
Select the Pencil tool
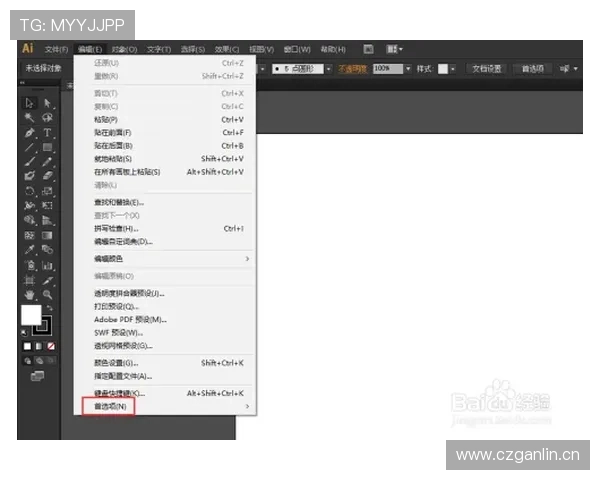click(47, 162)
